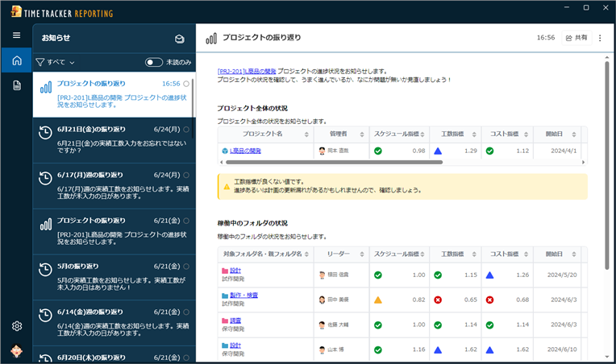This screenshot has width=616, height=364.
Task: Open the 製作・検査 folder link
Action: (243, 296)
